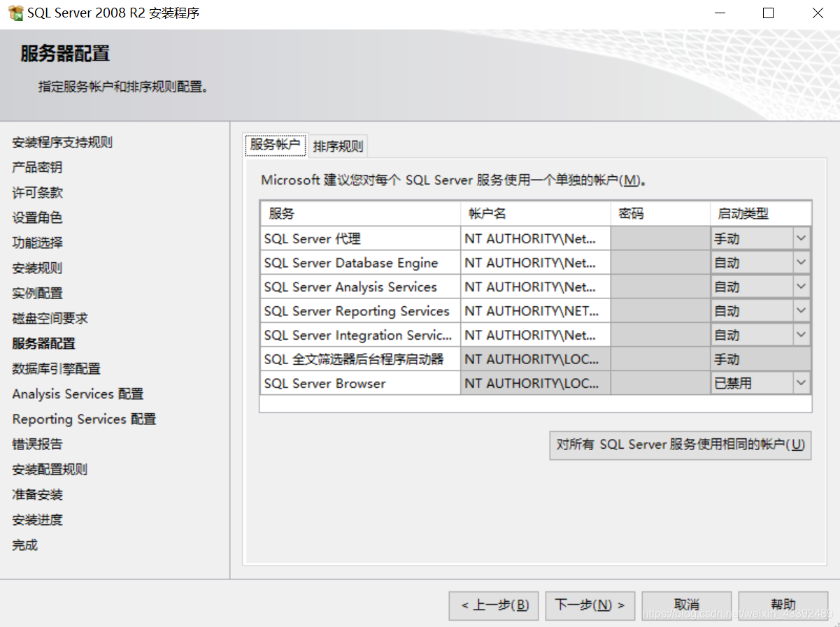This screenshot has width=840, height=627.
Task: Click account name cell for SQL Server Database Engine
Action: (535, 263)
